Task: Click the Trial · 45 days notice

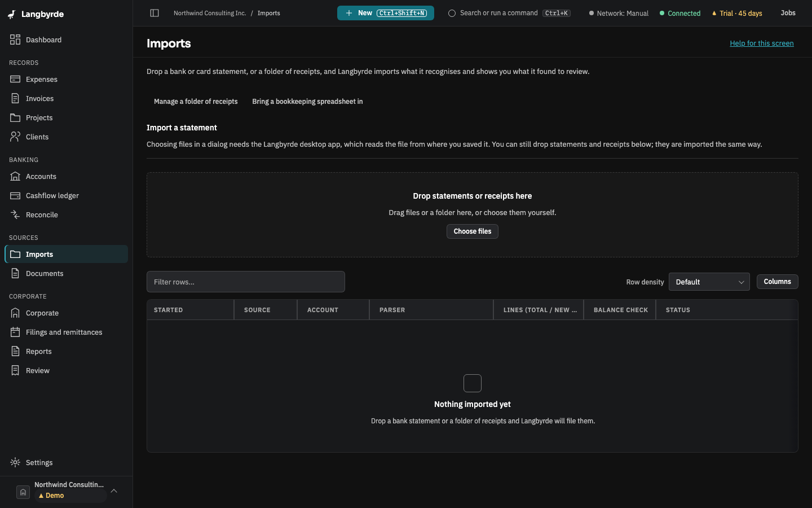Action: [x=737, y=13]
